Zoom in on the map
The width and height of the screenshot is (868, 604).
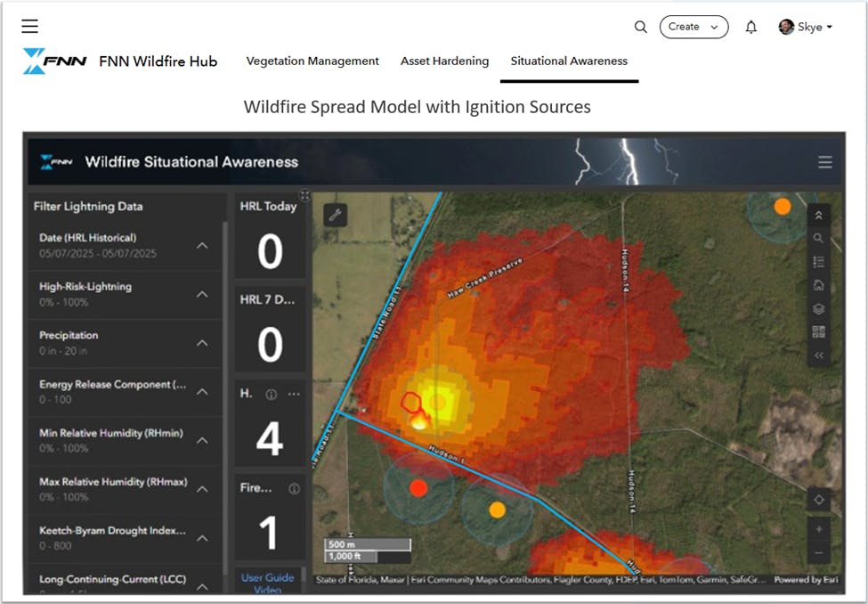point(819,529)
